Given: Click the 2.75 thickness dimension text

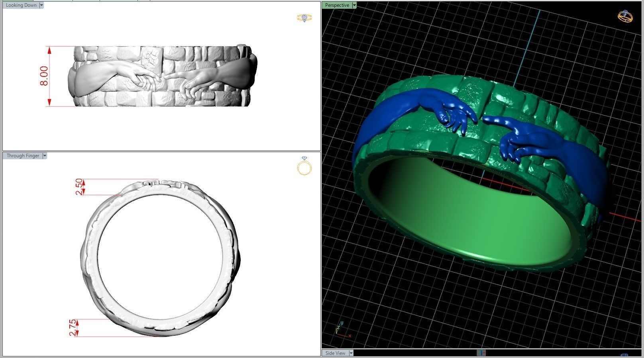Looking at the screenshot, I should coord(73,327).
